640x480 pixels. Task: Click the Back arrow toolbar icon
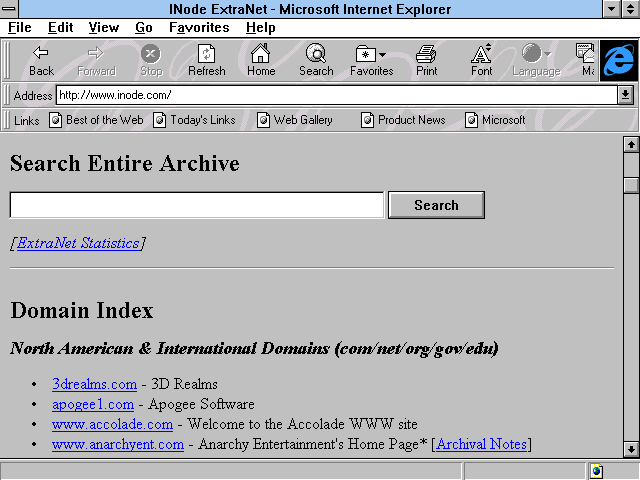click(40, 53)
